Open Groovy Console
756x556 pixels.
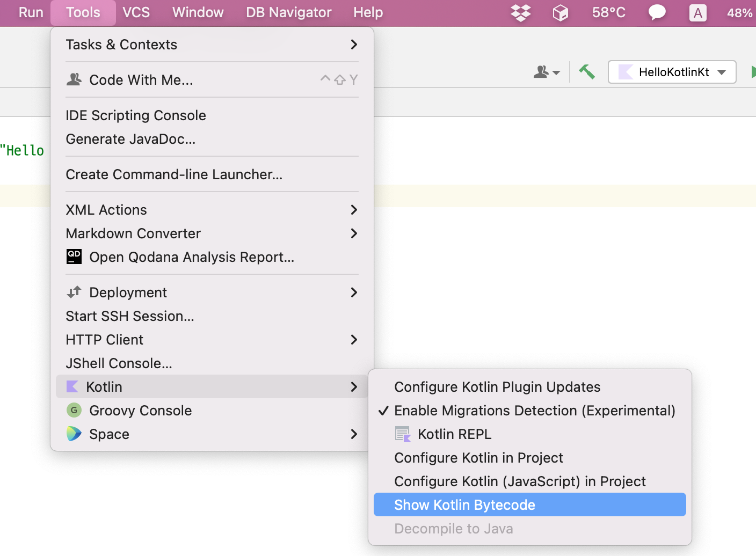pyautogui.click(x=212, y=411)
